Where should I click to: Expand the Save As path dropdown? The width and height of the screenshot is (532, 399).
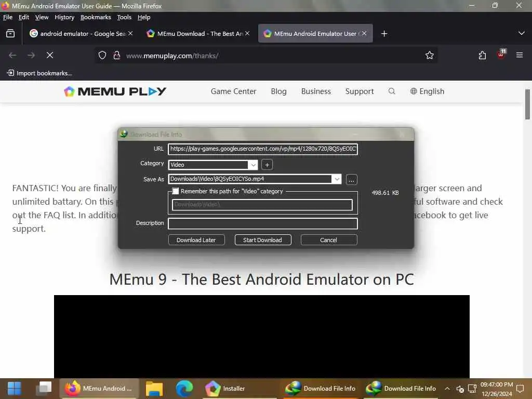click(337, 179)
